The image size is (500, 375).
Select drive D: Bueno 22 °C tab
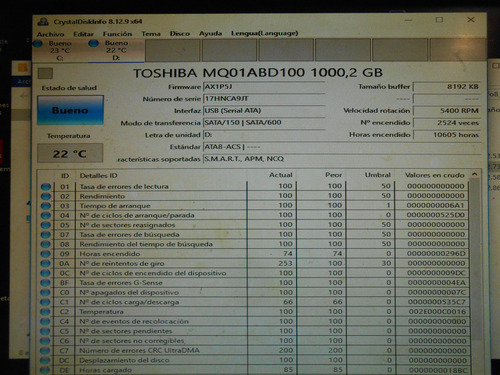click(x=116, y=50)
